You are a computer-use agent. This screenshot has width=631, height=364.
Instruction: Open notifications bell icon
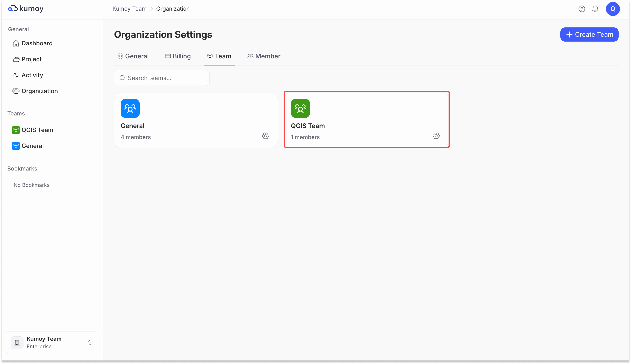(595, 9)
